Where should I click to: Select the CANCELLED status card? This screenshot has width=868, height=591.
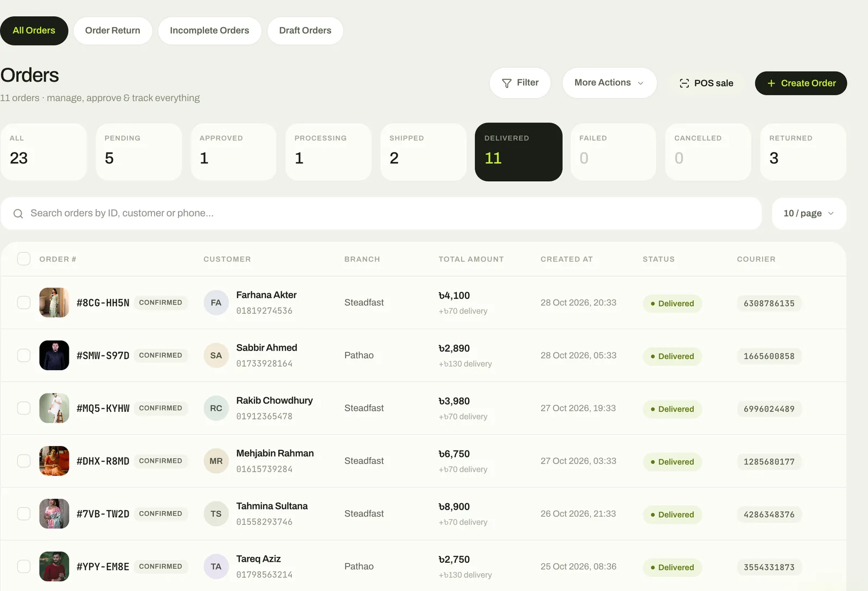coord(709,152)
